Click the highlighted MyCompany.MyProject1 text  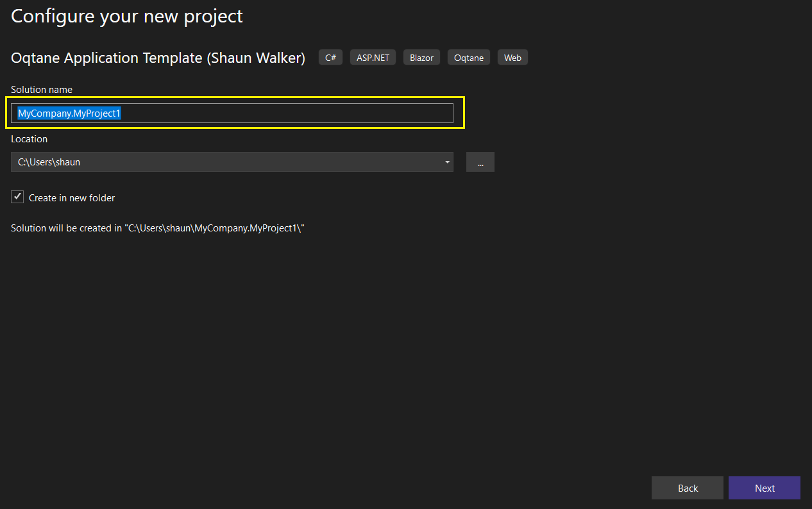[69, 113]
